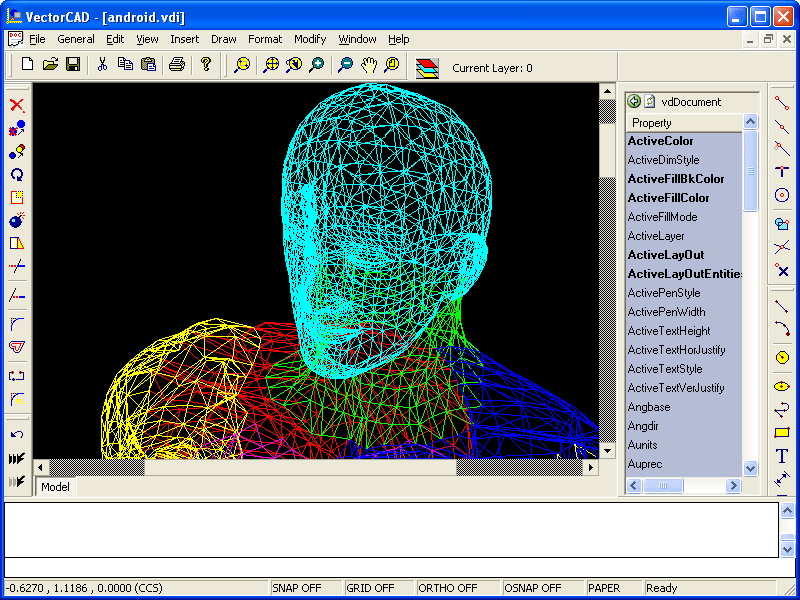Viewport: 800px width, 600px height.
Task: Select the yellow Ellipse draw tool
Action: pos(782,386)
